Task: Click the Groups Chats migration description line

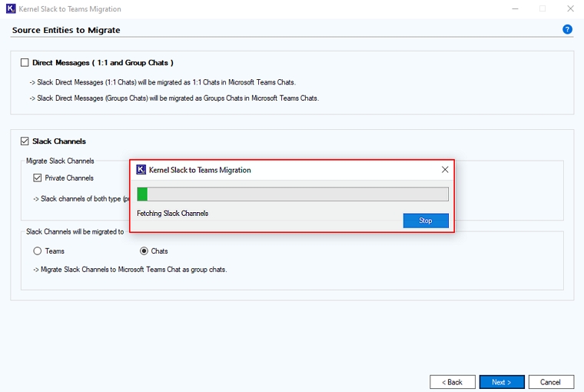Action: click(x=174, y=98)
